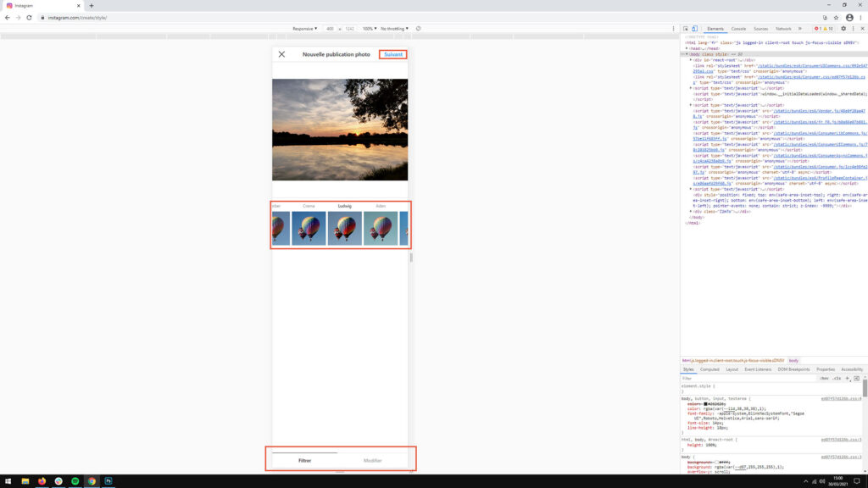The image size is (868, 488).
Task: Toggle the .cls element classes button
Action: click(x=837, y=379)
